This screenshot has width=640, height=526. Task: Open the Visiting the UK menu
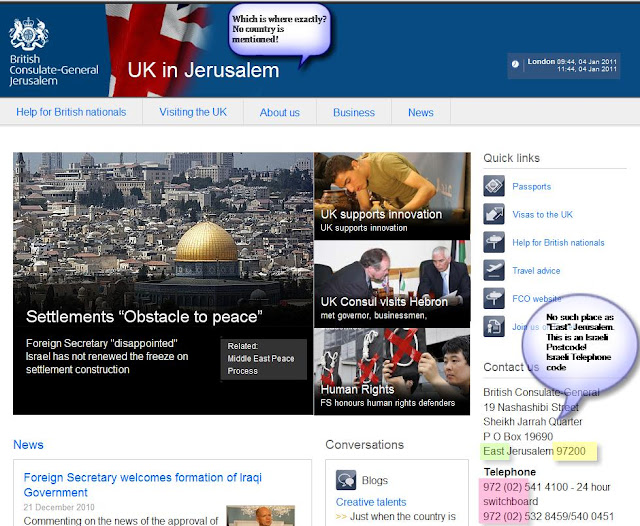193,112
